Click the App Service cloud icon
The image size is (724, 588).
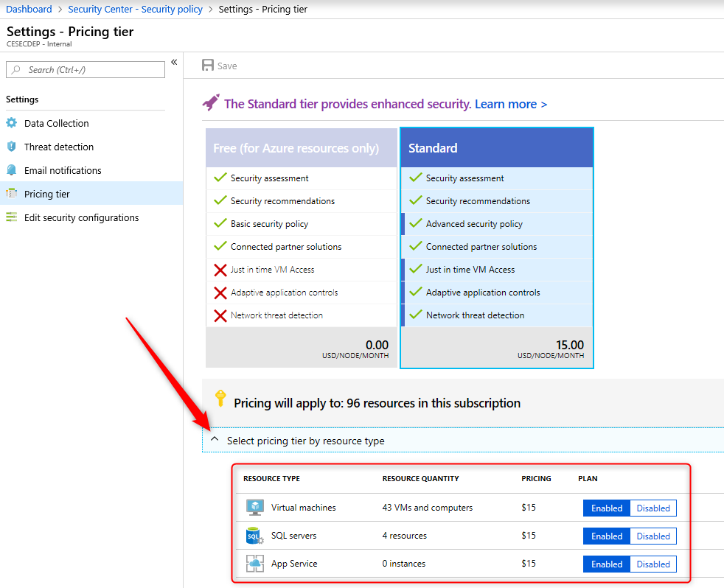click(x=255, y=564)
